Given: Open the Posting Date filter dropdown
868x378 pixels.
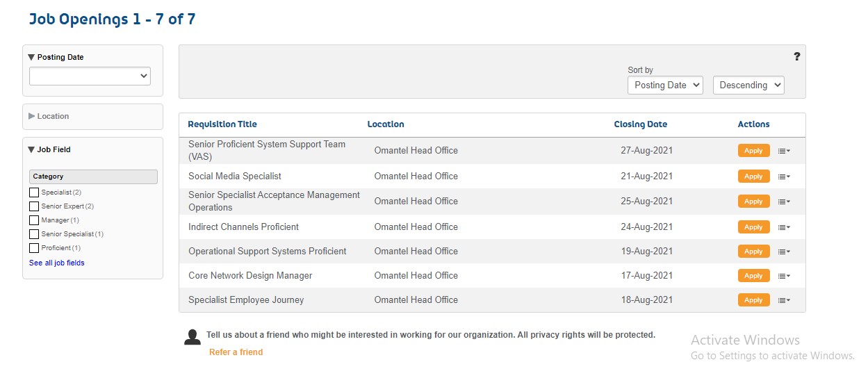Looking at the screenshot, I should coord(90,76).
